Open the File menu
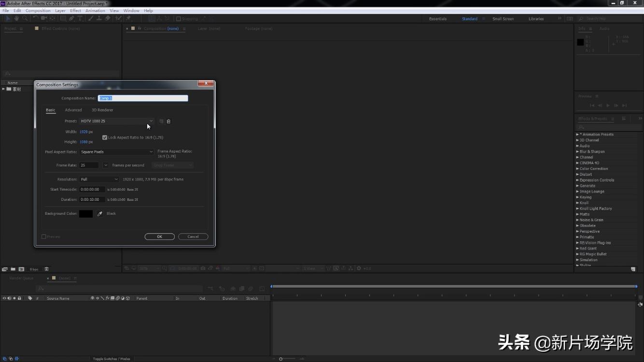 [x=6, y=11]
